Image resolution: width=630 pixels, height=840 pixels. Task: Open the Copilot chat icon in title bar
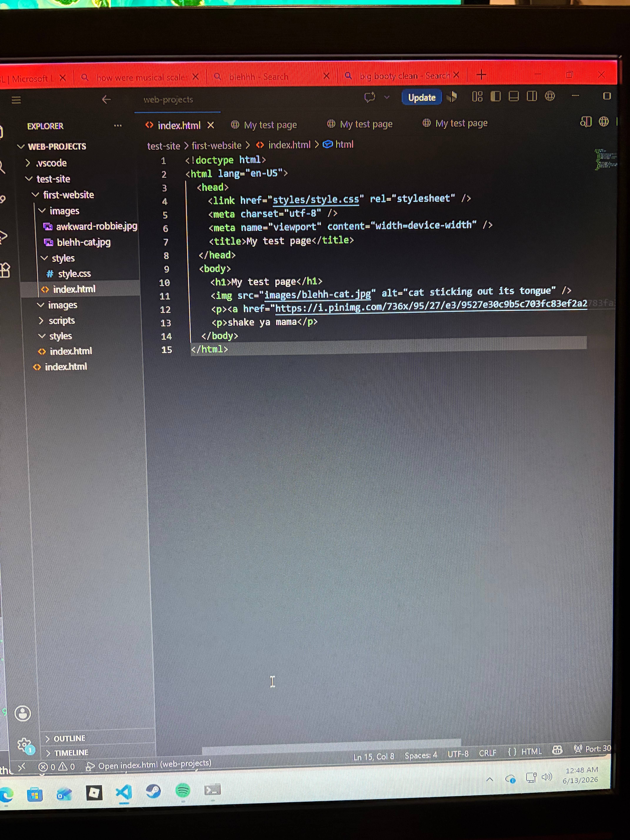[x=370, y=97]
